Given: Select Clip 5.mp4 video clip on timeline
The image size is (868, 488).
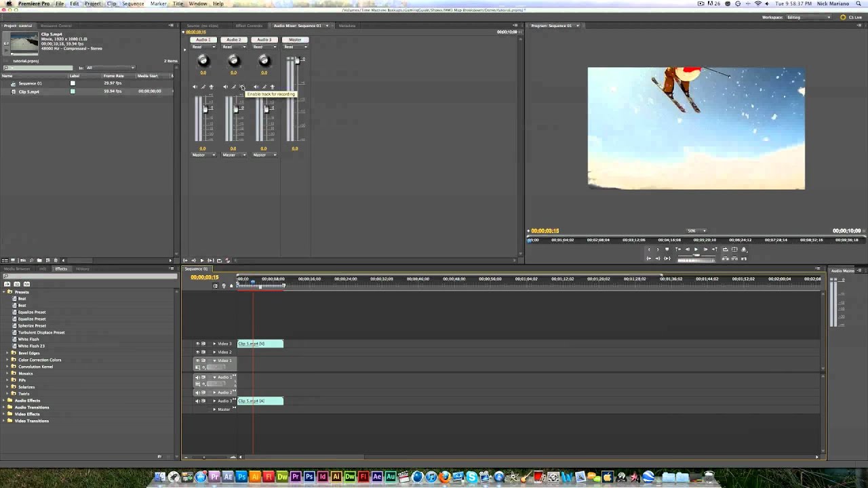Looking at the screenshot, I should coord(260,344).
